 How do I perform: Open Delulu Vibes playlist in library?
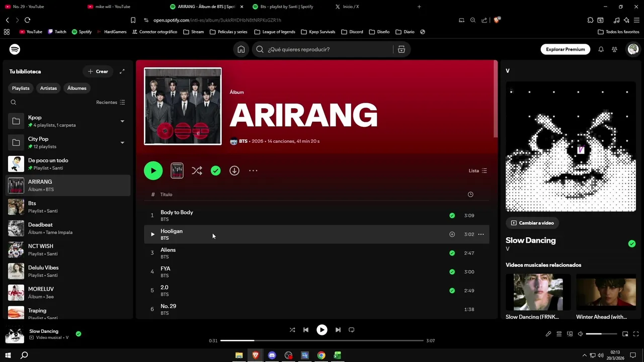click(68, 271)
